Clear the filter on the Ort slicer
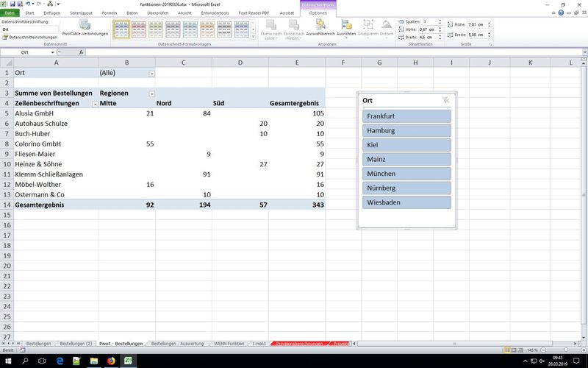588x368 pixels. click(445, 100)
